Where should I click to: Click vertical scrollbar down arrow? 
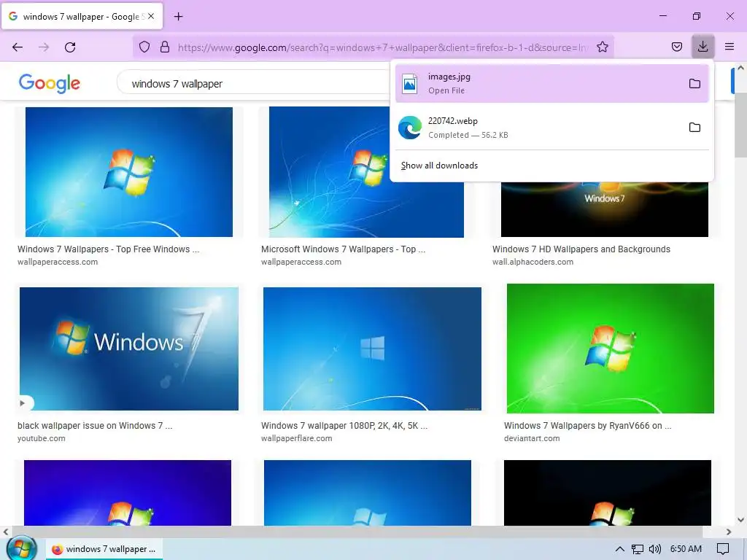click(741, 520)
